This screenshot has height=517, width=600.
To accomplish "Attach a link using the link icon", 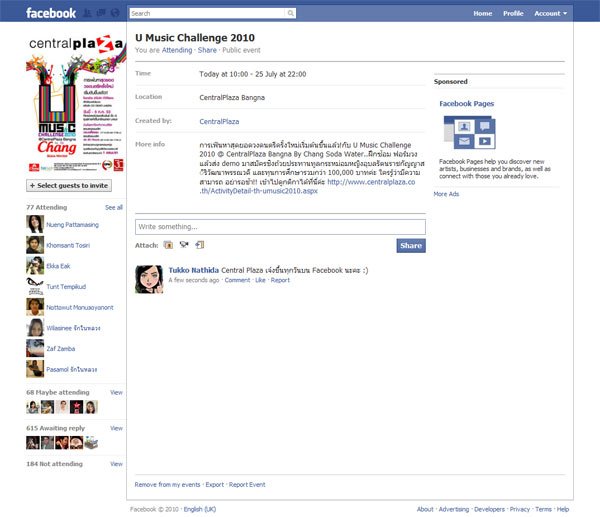I will pyautogui.click(x=200, y=245).
